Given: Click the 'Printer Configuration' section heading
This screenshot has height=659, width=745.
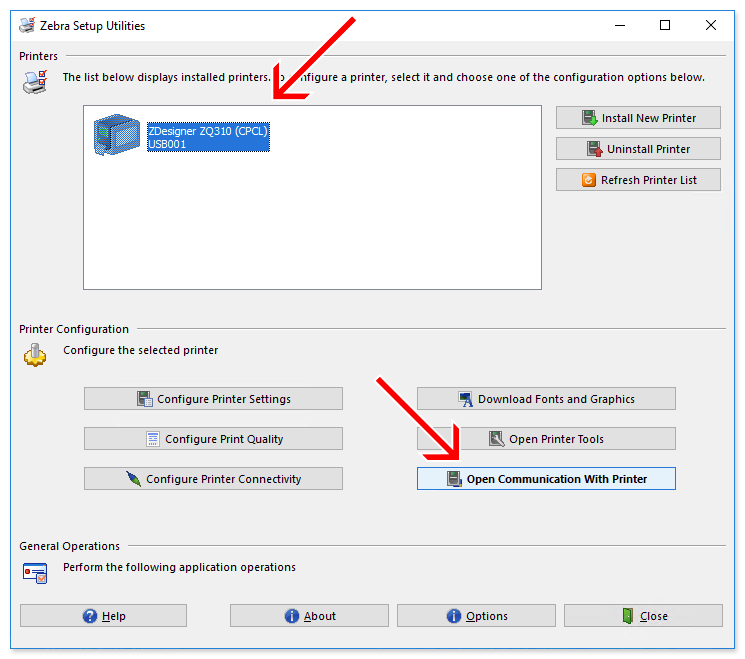Looking at the screenshot, I should click(x=74, y=329).
